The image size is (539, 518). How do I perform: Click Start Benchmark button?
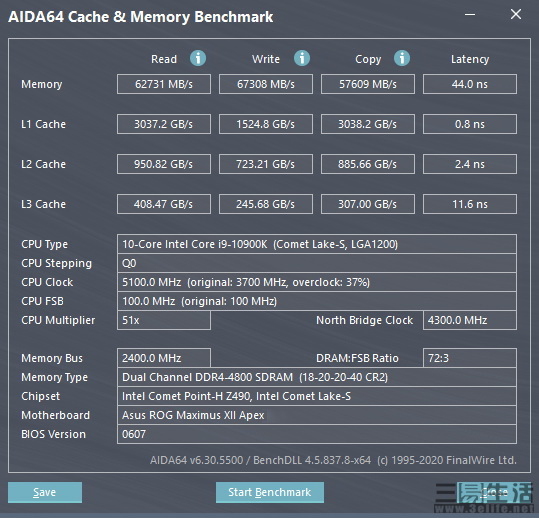point(270,492)
